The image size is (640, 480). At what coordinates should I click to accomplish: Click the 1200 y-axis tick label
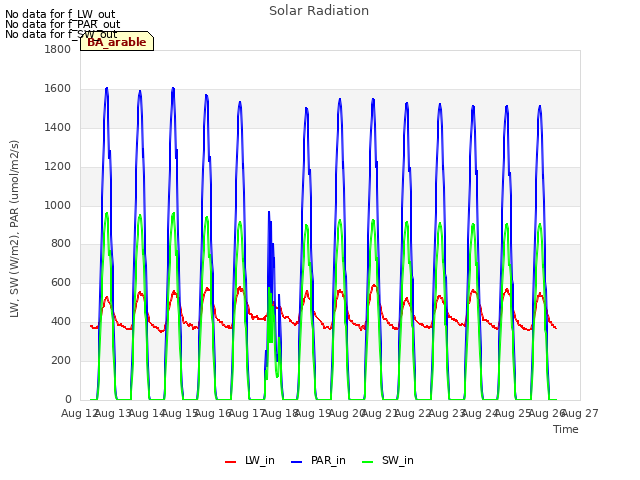click(57, 167)
